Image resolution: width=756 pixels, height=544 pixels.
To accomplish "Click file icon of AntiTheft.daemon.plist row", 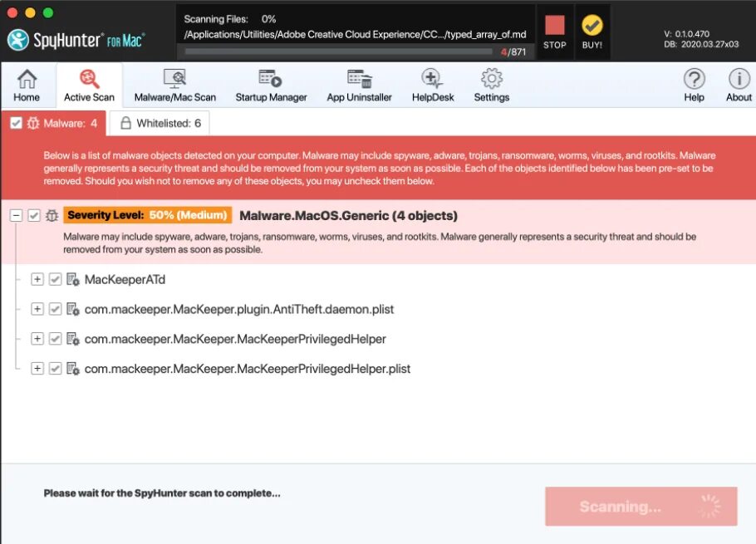I will click(x=73, y=309).
